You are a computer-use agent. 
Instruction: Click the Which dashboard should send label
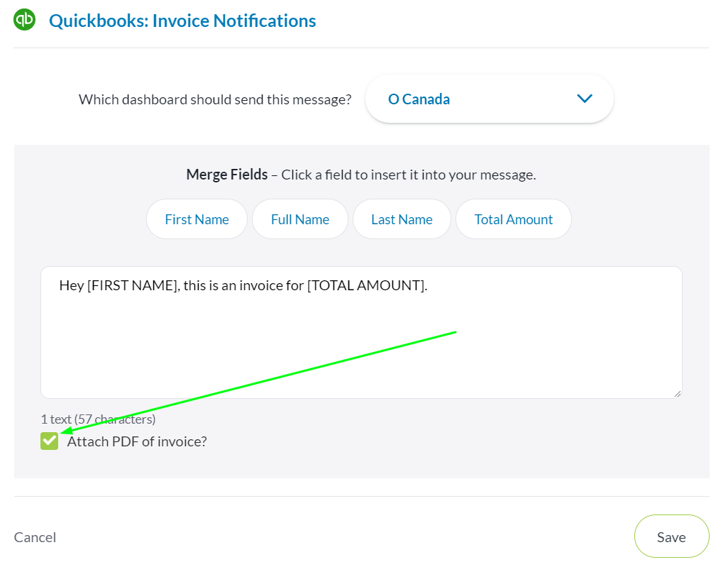tap(215, 99)
